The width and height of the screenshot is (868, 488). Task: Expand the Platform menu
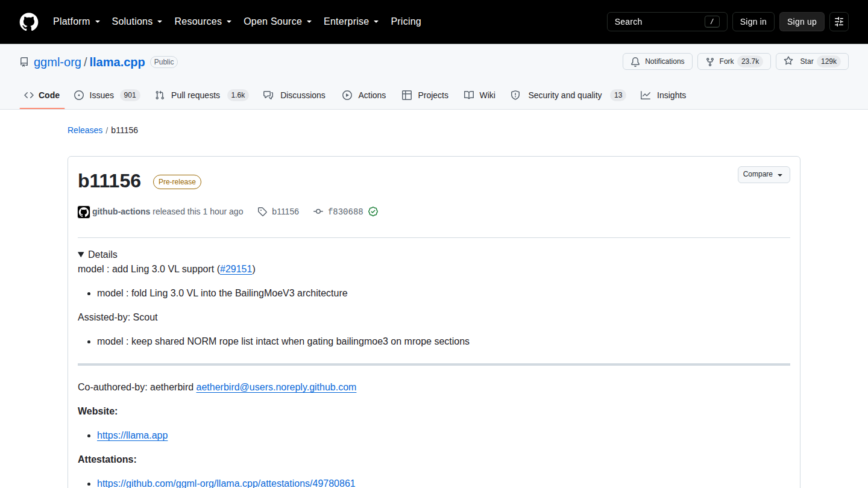click(75, 22)
